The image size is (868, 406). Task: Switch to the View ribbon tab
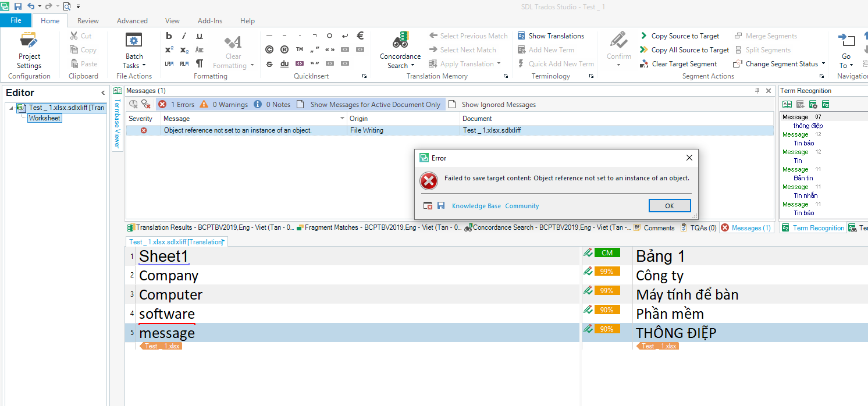[172, 20]
